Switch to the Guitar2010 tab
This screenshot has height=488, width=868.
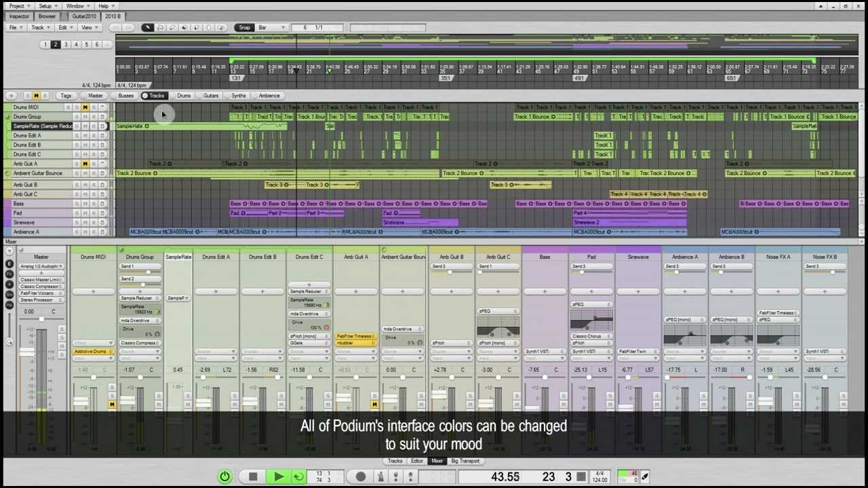(x=84, y=16)
